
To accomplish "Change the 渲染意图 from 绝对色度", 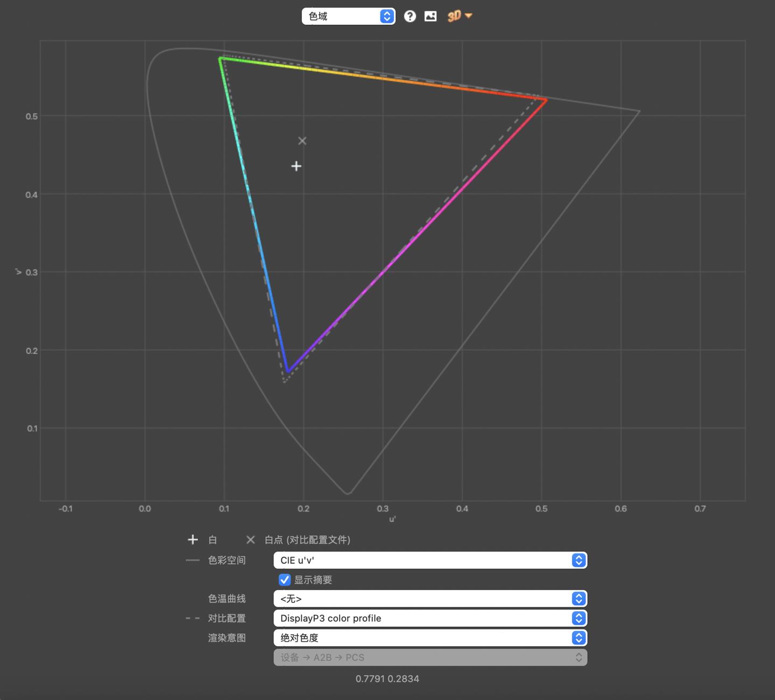I will coord(430,638).
